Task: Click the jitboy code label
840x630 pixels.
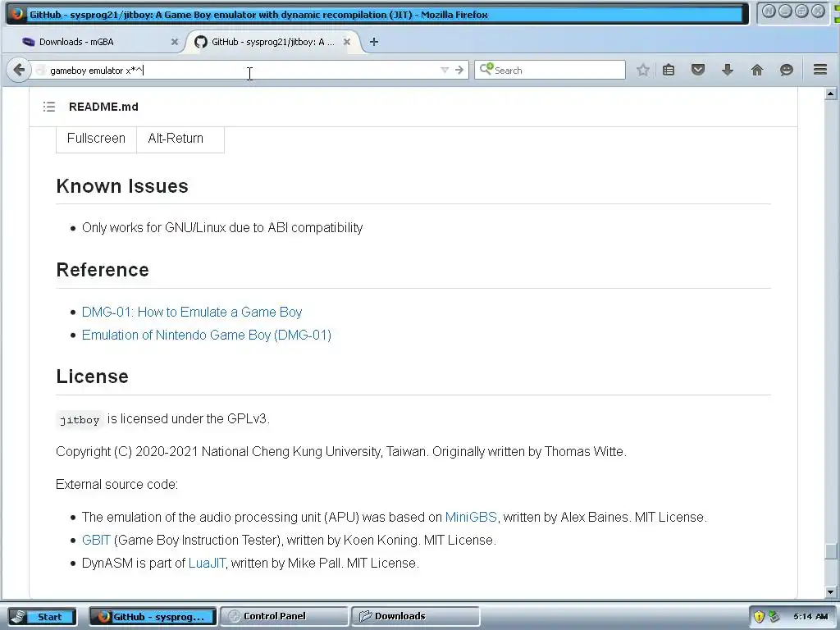Action: 80,419
